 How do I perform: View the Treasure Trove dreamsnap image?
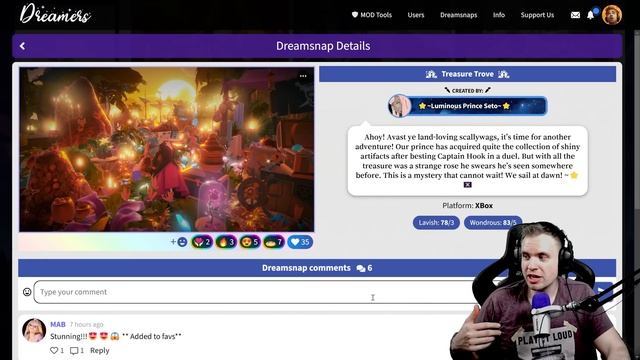coord(167,149)
